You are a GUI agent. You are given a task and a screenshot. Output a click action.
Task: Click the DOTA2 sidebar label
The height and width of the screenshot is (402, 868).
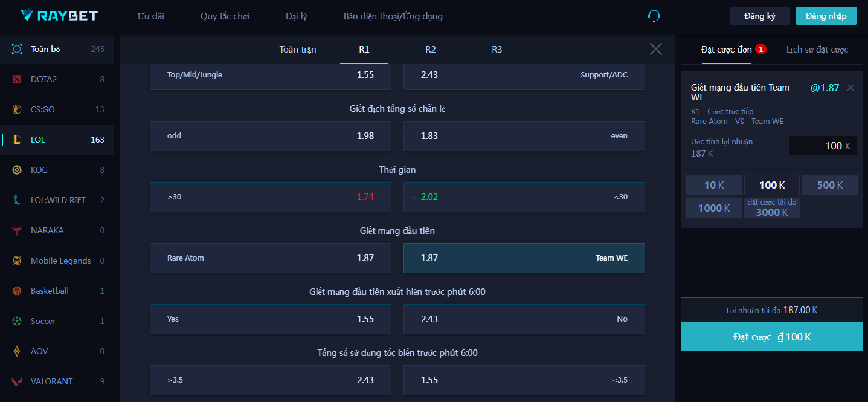click(43, 79)
